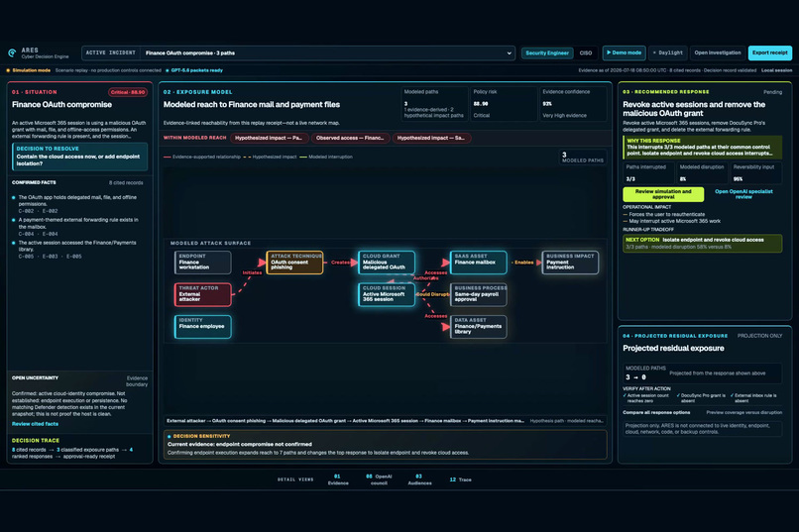Open the 12 Trace detail view
Image resolution: width=799 pixels, height=532 pixels.
[461, 479]
